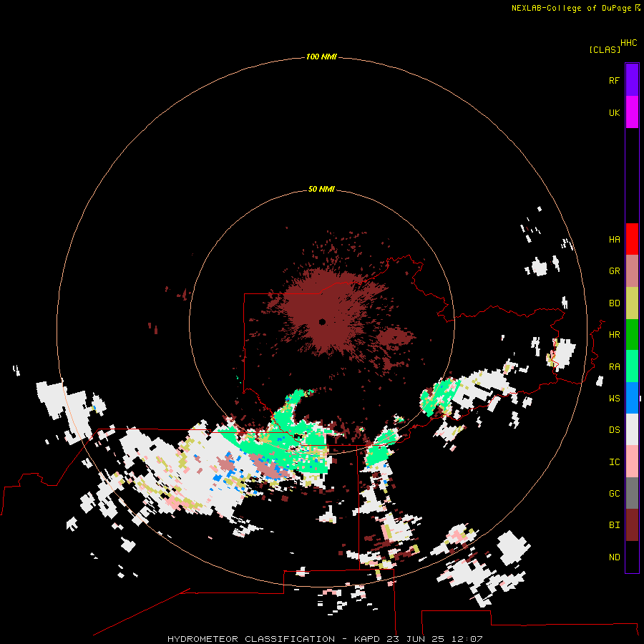Click the RF purple legend swatch
This screenshot has width=644, height=644.
click(x=632, y=80)
